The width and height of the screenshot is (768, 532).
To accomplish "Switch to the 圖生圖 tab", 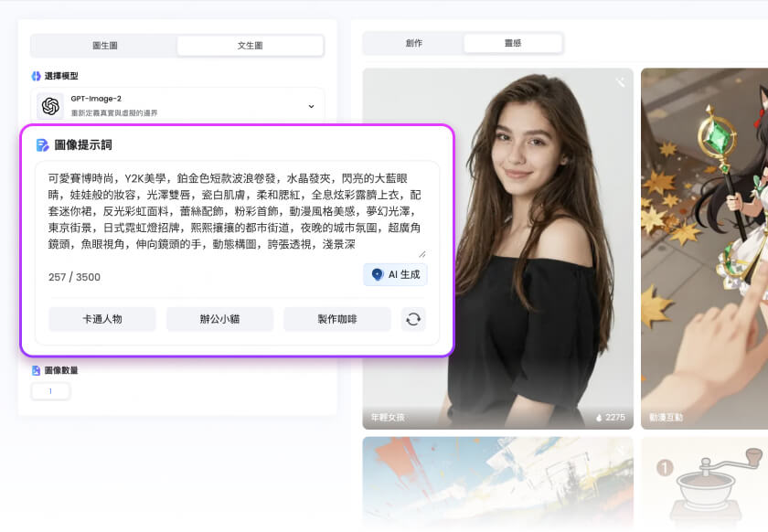I will point(104,46).
